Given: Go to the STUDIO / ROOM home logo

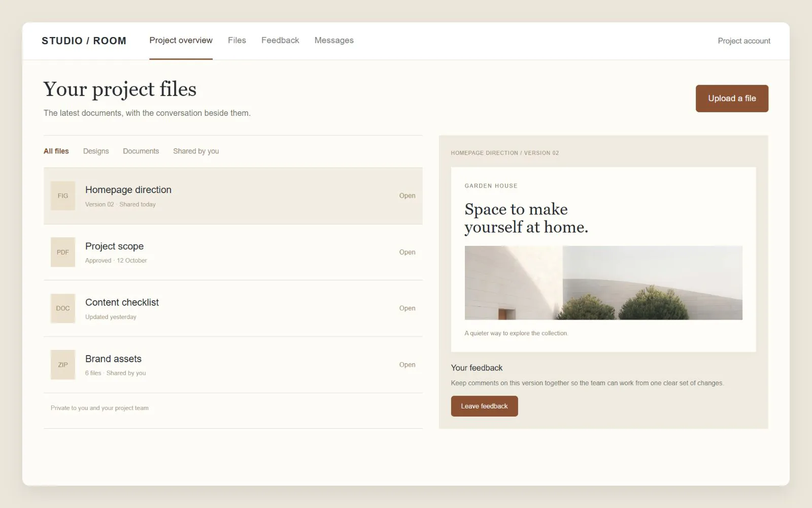Looking at the screenshot, I should click(x=84, y=41).
